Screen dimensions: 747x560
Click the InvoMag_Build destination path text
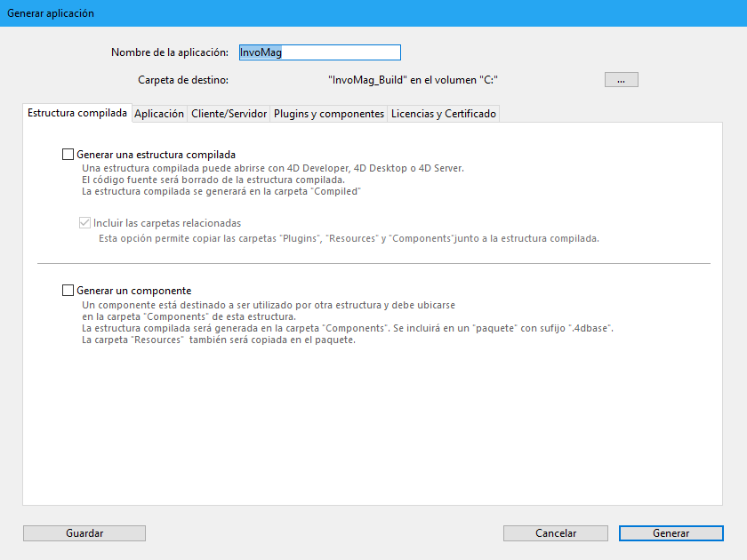tap(413, 80)
